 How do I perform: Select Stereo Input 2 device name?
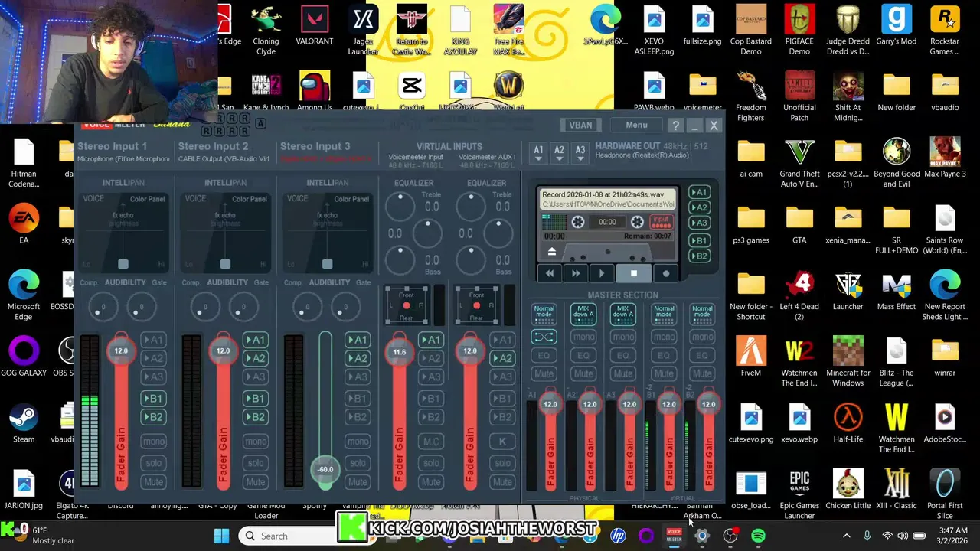pyautogui.click(x=224, y=159)
